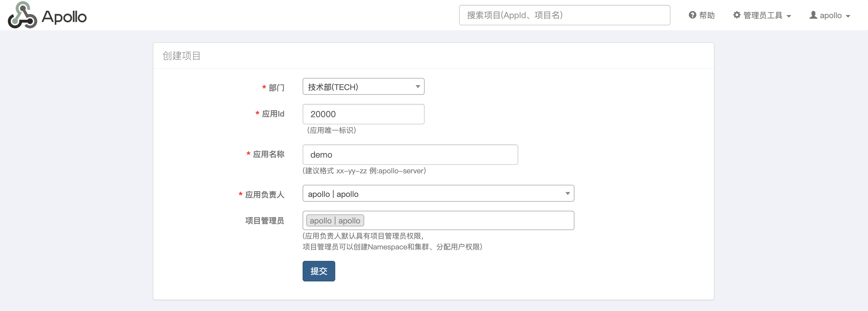Click empty area in 项目管理员 field
The height and width of the screenshot is (311, 868).
(x=468, y=221)
